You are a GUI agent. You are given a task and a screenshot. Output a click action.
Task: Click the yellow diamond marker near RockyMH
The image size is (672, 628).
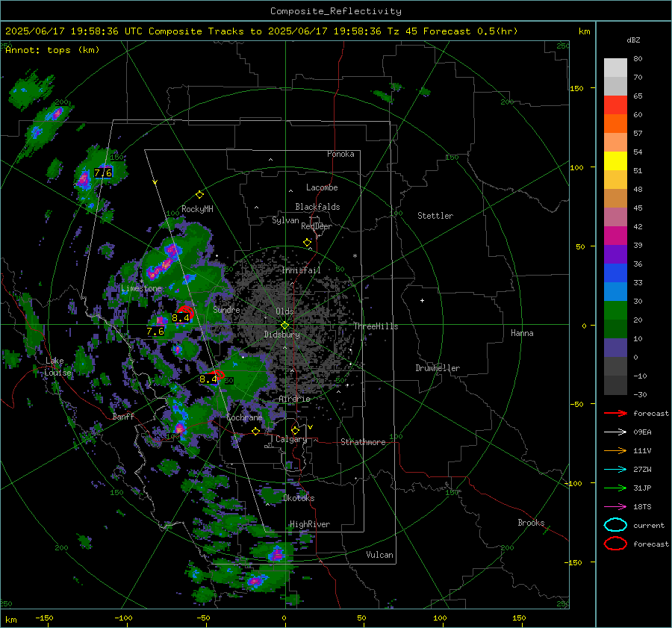click(199, 195)
